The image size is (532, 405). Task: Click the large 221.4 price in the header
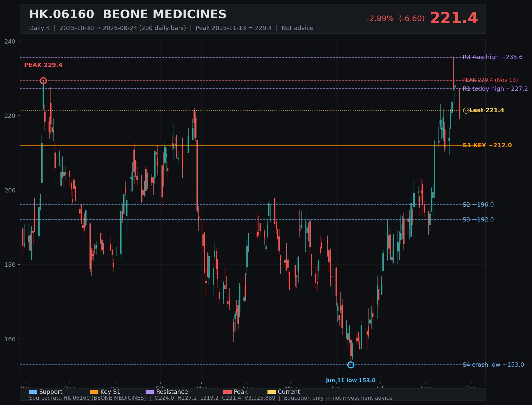454,18
